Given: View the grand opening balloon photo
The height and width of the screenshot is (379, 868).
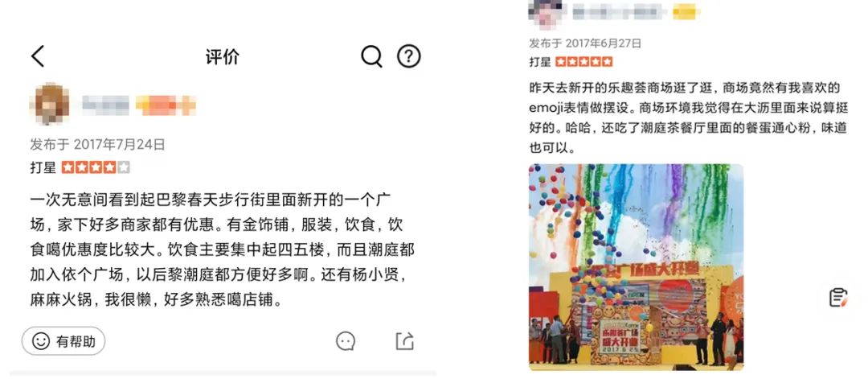Looking at the screenshot, I should point(636,267).
